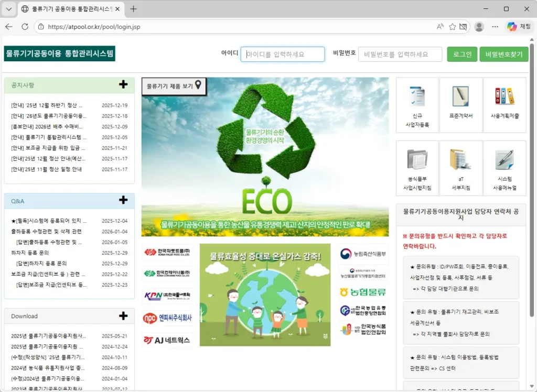The image size is (537, 392).
Task: Open the tab list dropdown chevron
Action: coord(9,9)
